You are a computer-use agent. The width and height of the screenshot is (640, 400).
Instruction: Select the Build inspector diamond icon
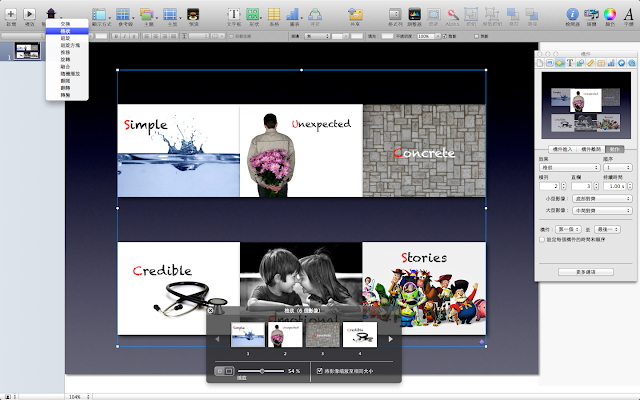coord(560,63)
